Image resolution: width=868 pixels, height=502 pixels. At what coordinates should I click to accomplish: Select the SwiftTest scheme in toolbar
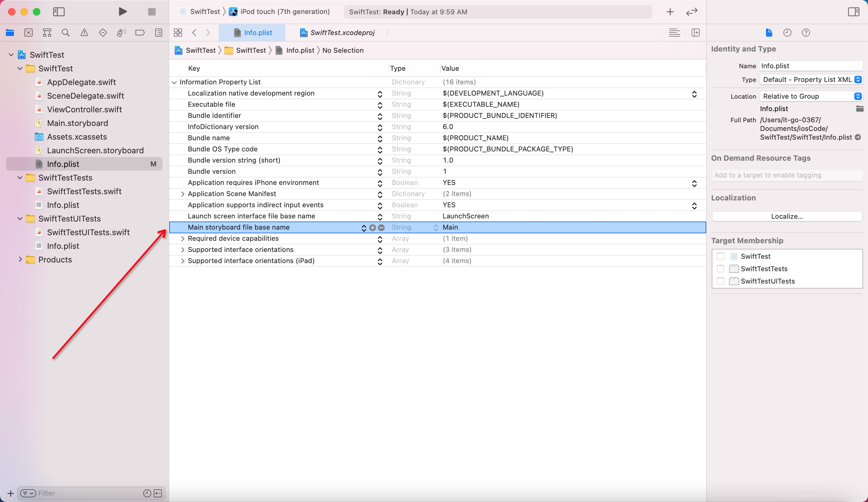pos(200,12)
